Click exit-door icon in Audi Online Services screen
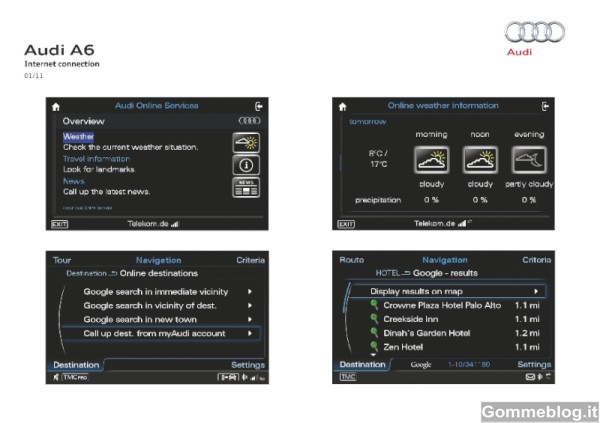This screenshot has height=423, width=600. coord(259,106)
